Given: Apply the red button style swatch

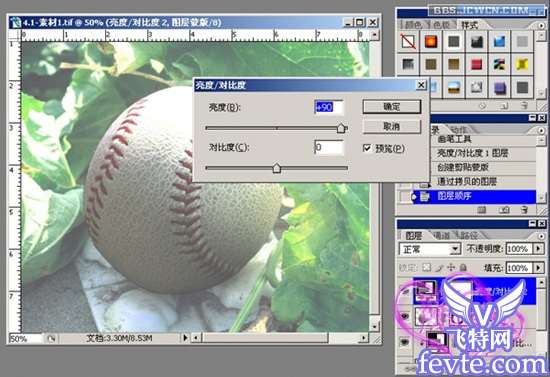Looking at the screenshot, I should click(476, 64).
